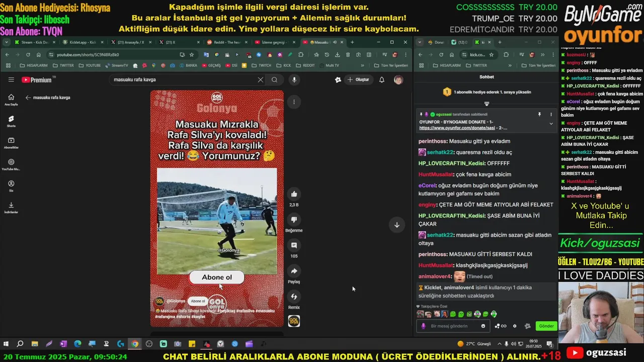
Task: Unpin the pinned Kick chat message
Action: point(540,115)
